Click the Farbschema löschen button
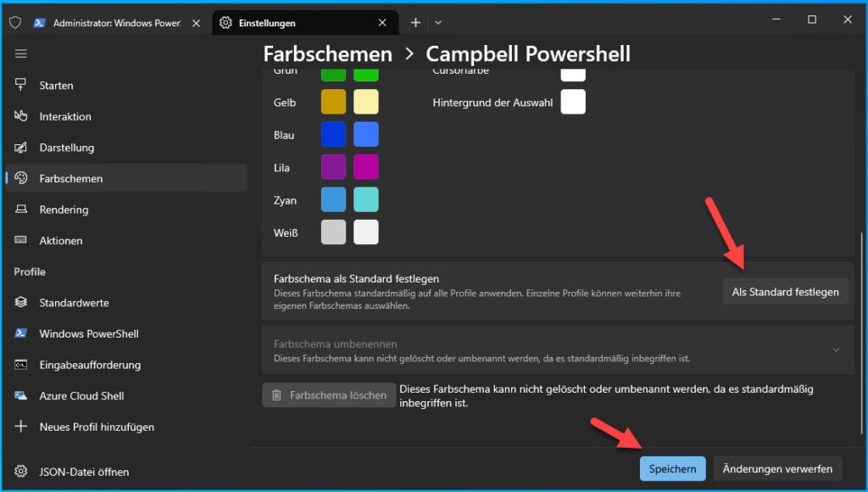Viewport: 868px width, 492px height. click(330, 395)
